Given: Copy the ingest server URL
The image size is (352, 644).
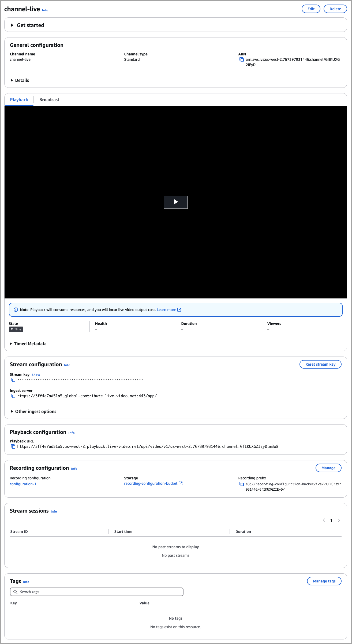Looking at the screenshot, I should click(x=13, y=396).
